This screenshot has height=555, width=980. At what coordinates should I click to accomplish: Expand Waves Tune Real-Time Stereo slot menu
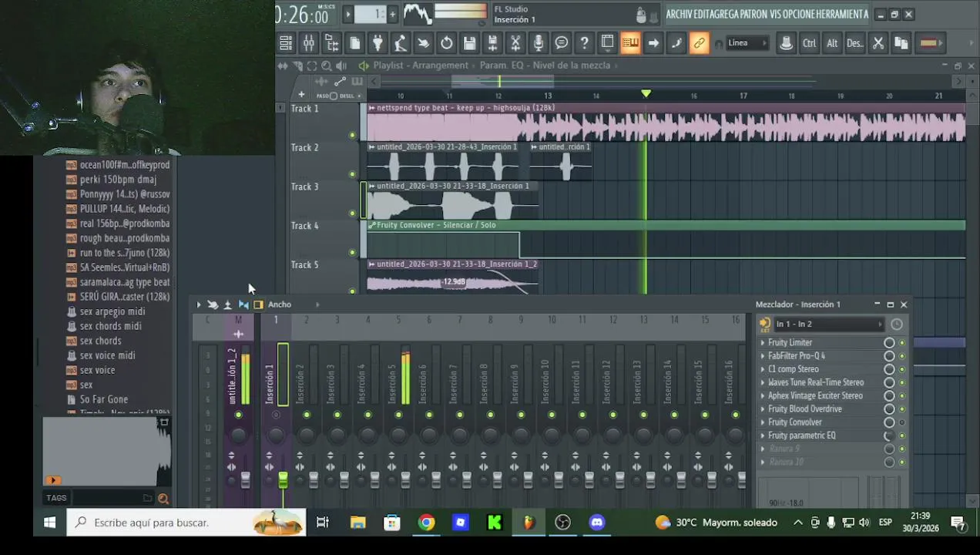pos(763,382)
